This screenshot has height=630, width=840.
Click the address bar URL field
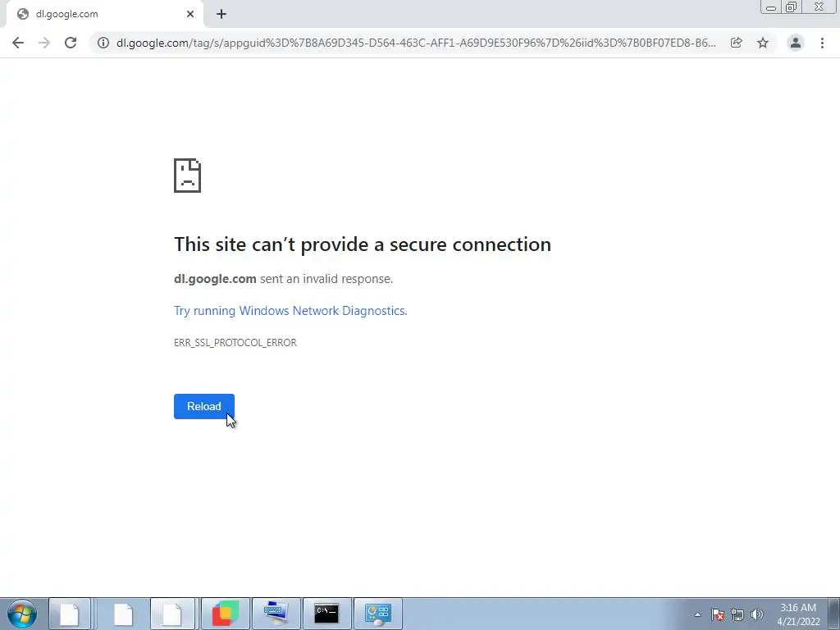pyautogui.click(x=416, y=43)
